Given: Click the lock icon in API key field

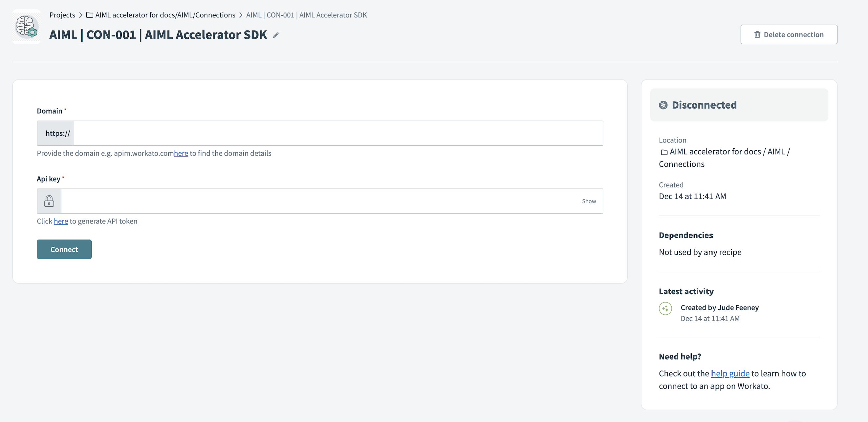Looking at the screenshot, I should click(x=49, y=201).
